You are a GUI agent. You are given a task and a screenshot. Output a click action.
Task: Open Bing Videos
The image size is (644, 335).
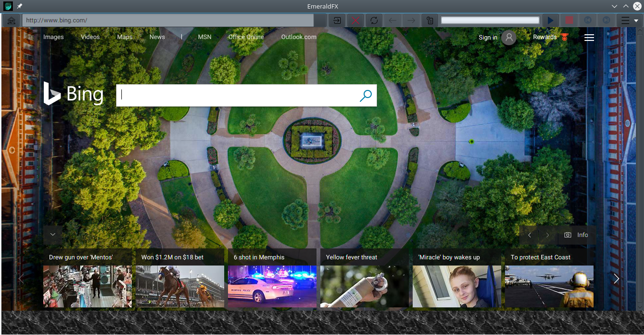[90, 37]
